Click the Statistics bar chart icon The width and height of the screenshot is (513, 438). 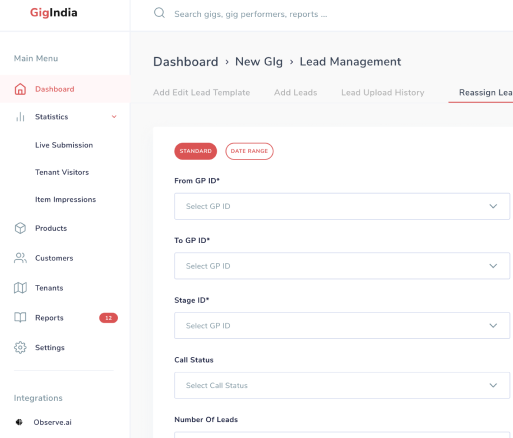tap(20, 117)
